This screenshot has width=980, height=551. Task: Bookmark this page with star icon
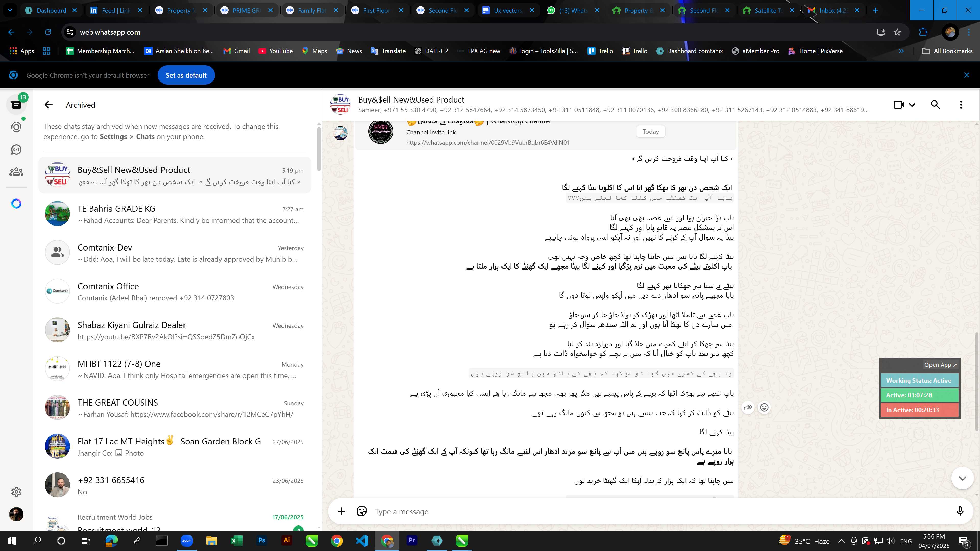pyautogui.click(x=898, y=32)
